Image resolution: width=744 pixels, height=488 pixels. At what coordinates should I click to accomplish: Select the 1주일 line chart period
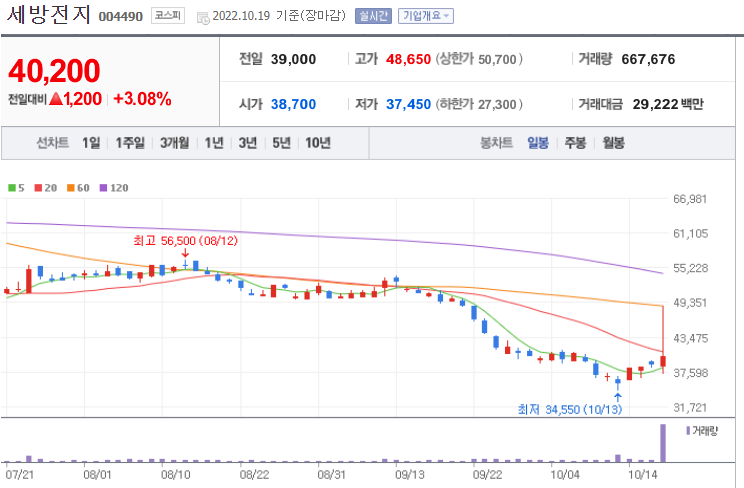point(130,142)
